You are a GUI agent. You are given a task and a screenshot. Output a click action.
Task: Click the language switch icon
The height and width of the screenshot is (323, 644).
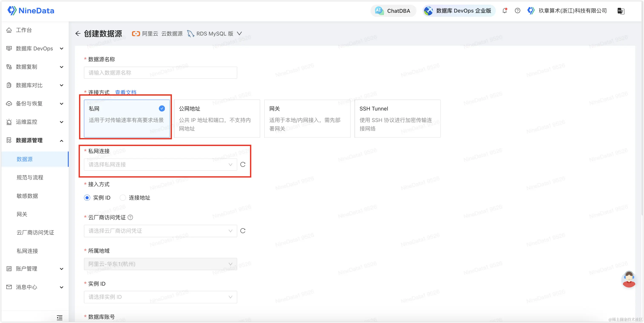[x=621, y=11]
